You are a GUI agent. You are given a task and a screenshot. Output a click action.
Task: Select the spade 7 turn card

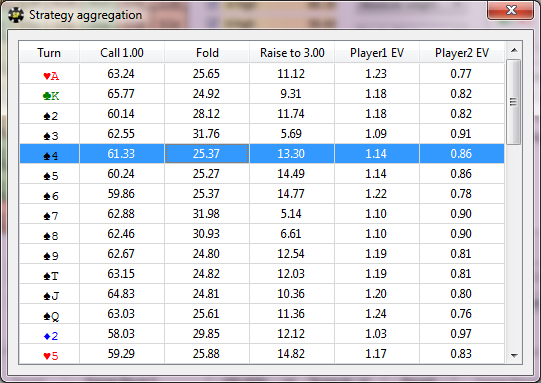[x=51, y=216]
